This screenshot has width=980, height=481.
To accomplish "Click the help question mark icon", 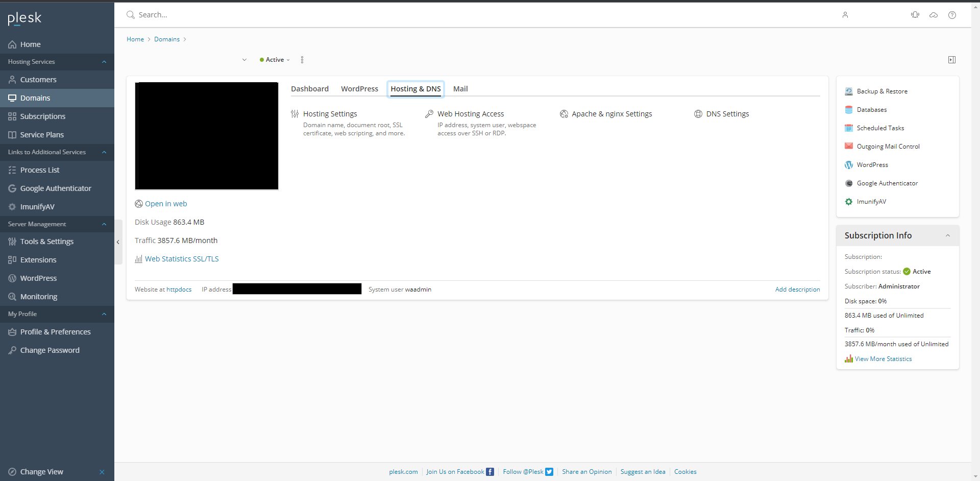I will (952, 15).
